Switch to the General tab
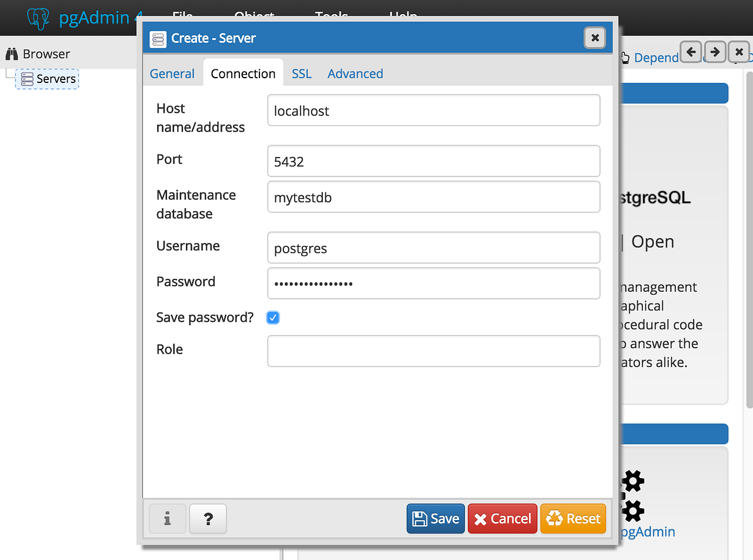The height and width of the screenshot is (560, 753). point(172,74)
